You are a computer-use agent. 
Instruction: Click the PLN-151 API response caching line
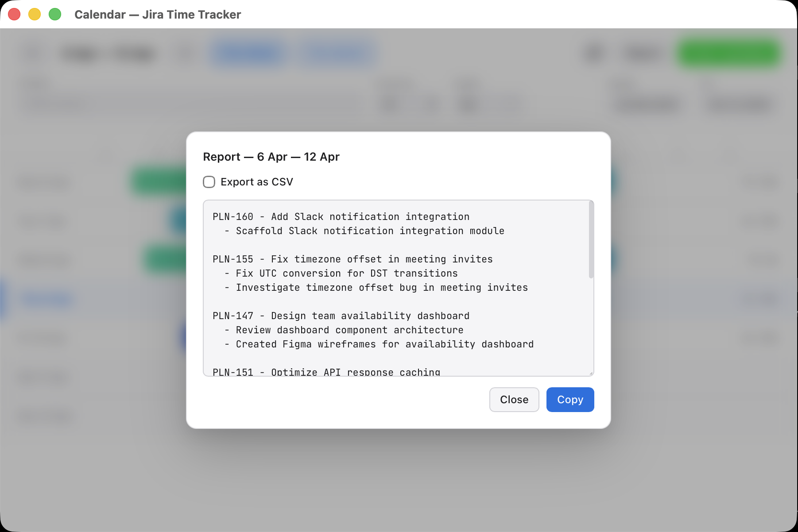(x=326, y=372)
